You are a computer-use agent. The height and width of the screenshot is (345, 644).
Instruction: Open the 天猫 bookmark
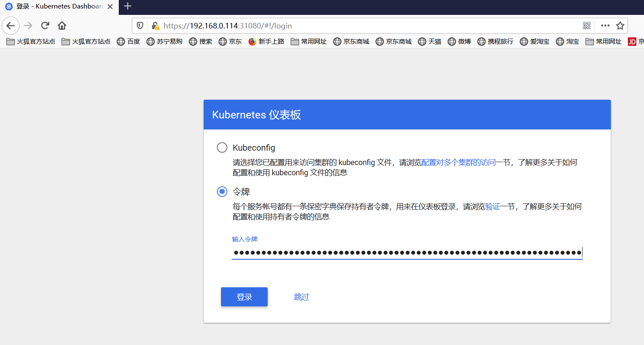click(430, 42)
